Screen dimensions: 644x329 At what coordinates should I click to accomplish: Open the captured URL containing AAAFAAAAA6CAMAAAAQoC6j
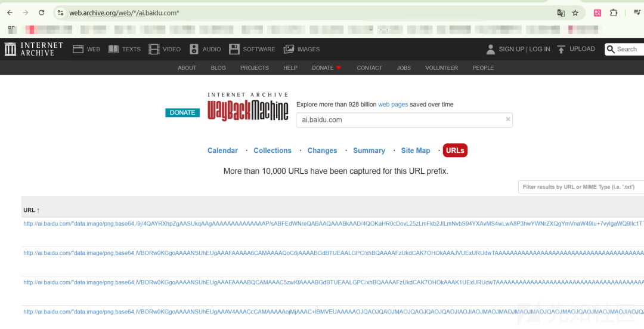click(x=333, y=253)
